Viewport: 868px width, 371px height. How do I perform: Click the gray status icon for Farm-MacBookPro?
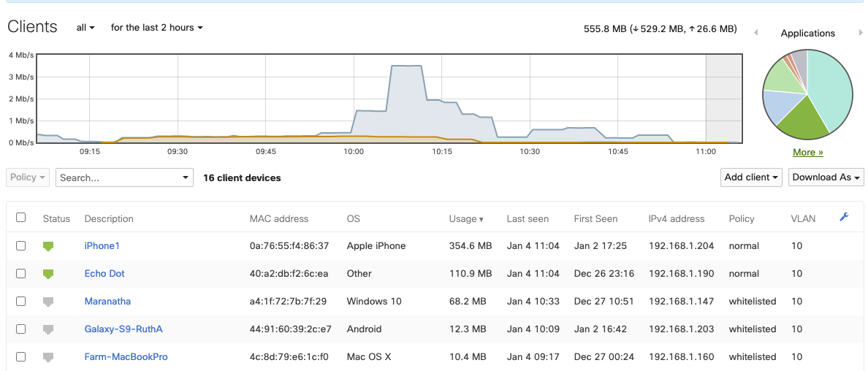click(49, 357)
